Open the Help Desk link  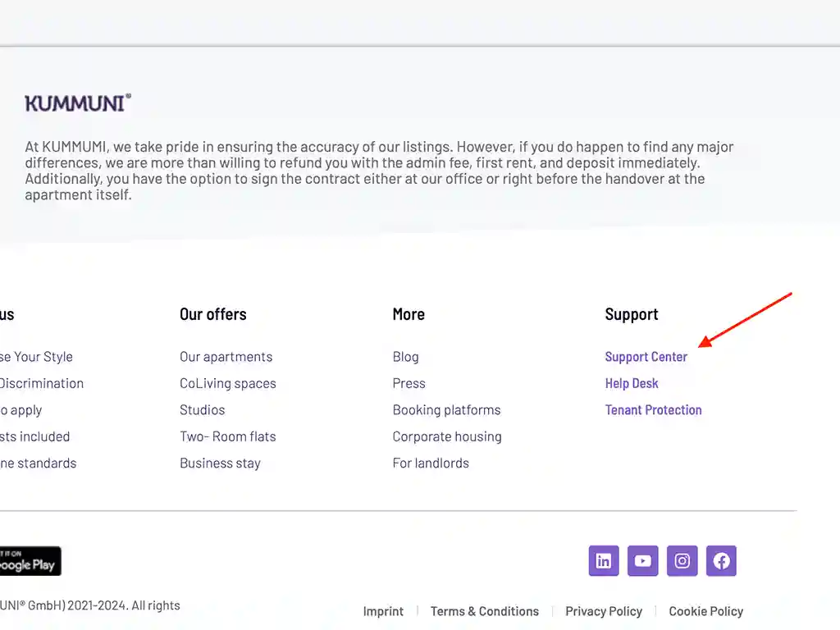(632, 384)
